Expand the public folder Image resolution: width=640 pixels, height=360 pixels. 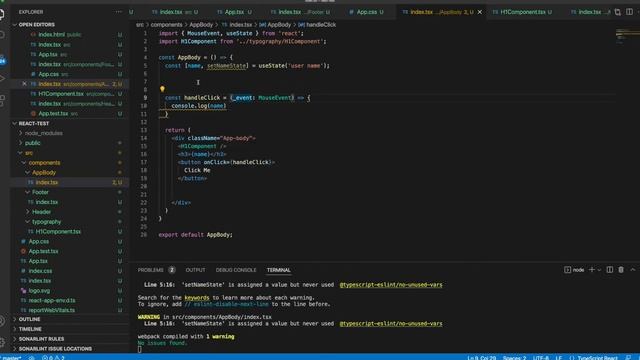[x=33, y=143]
